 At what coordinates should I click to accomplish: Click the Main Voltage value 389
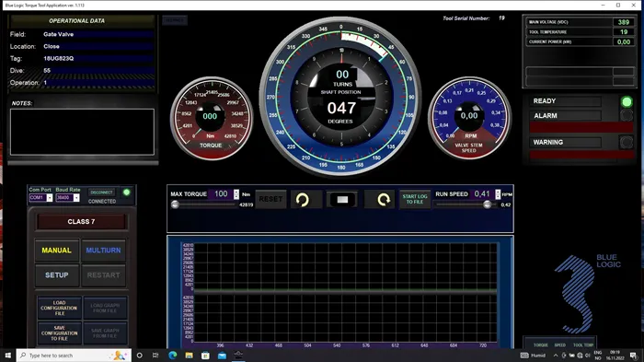click(x=624, y=22)
